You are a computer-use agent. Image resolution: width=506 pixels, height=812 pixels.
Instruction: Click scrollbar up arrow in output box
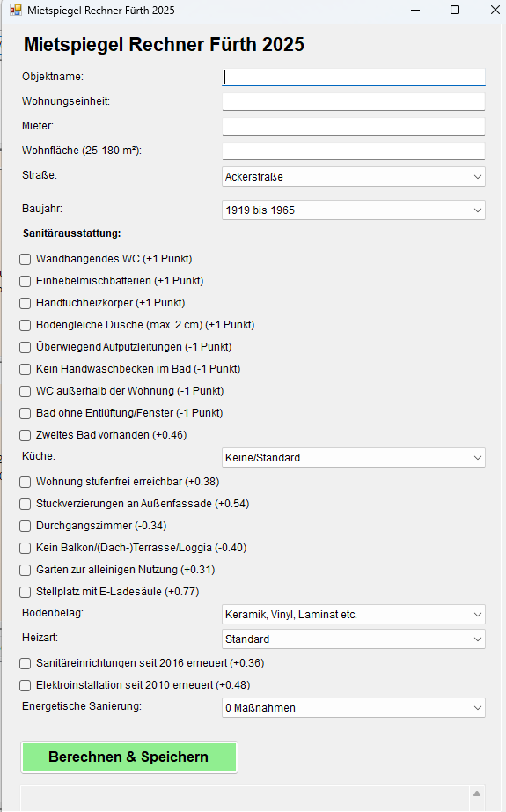tap(477, 794)
